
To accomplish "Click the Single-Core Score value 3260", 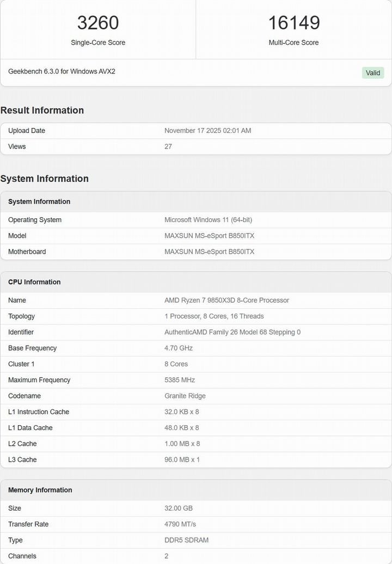I will pyautogui.click(x=98, y=23).
